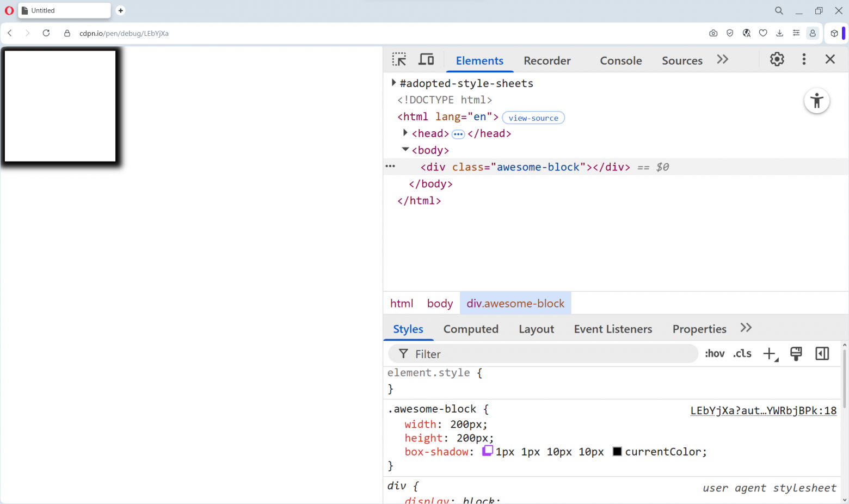Image resolution: width=849 pixels, height=504 pixels.
Task: Open the Properties tab
Action: [699, 329]
